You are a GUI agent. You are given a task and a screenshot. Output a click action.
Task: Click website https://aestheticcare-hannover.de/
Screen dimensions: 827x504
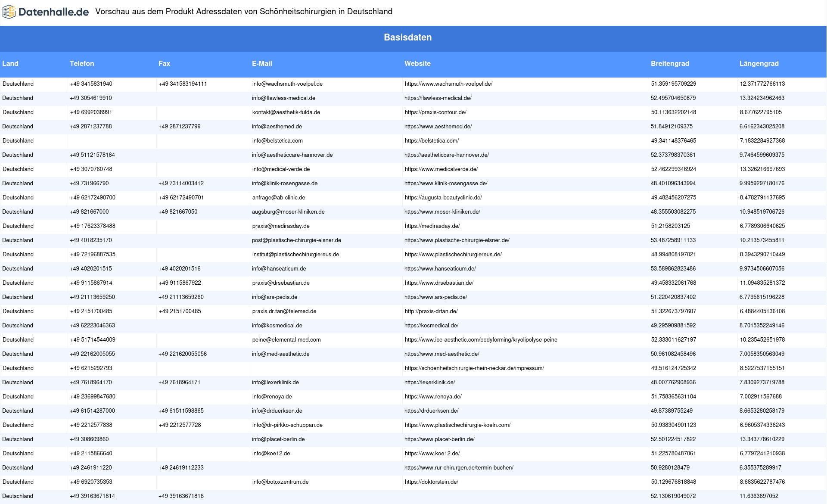[x=447, y=155]
